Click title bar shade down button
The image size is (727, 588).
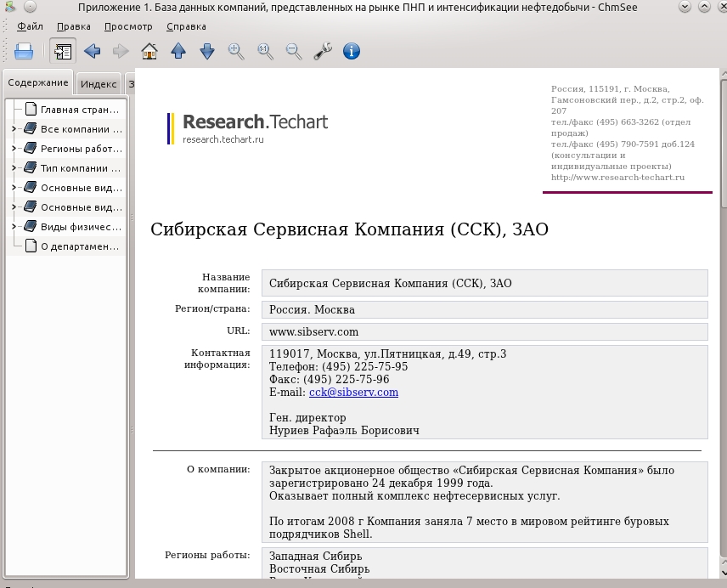click(x=685, y=7)
